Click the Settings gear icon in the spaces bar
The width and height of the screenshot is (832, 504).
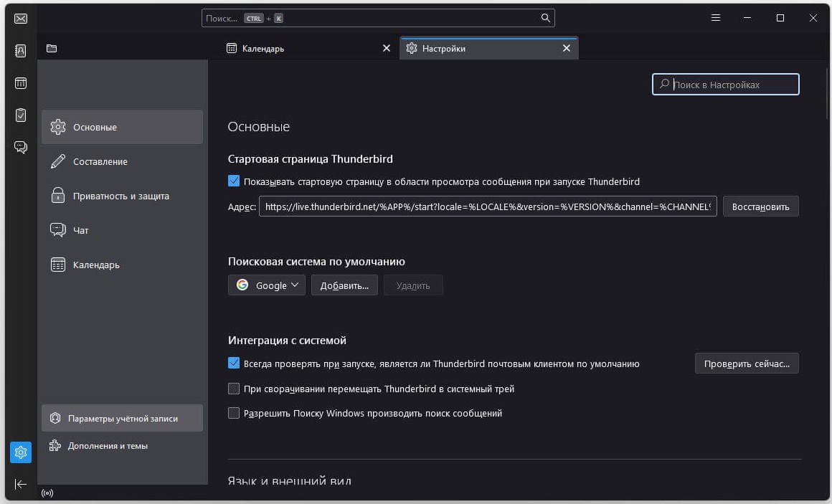(21, 452)
